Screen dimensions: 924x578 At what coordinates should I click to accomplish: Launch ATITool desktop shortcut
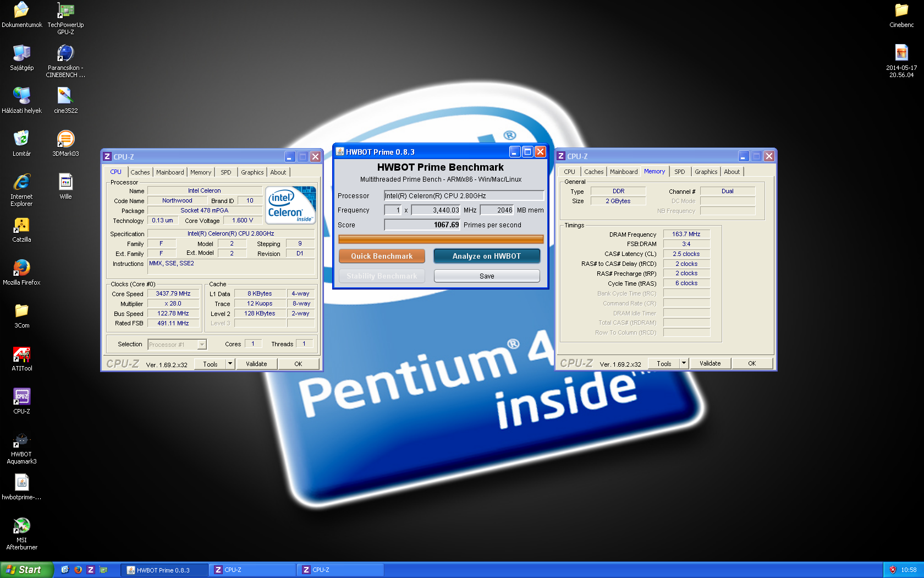click(21, 358)
